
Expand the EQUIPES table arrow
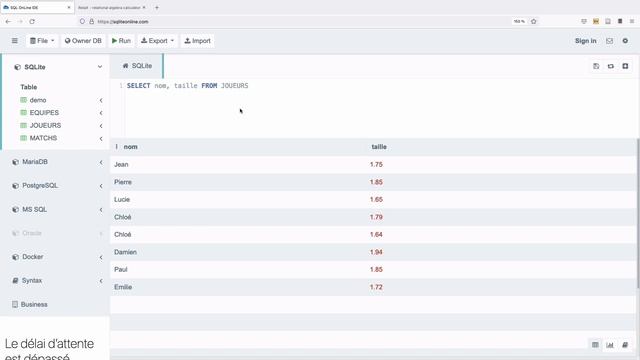101,113
